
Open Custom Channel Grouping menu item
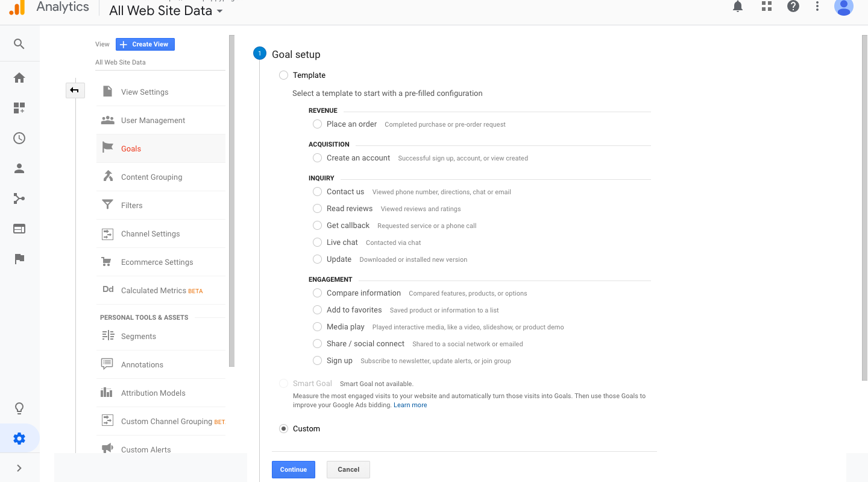pos(160,421)
